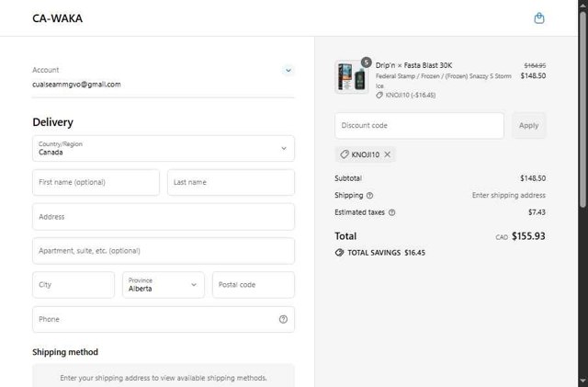Show the Phone field help icon
This screenshot has width=588, height=387.
pyautogui.click(x=283, y=319)
